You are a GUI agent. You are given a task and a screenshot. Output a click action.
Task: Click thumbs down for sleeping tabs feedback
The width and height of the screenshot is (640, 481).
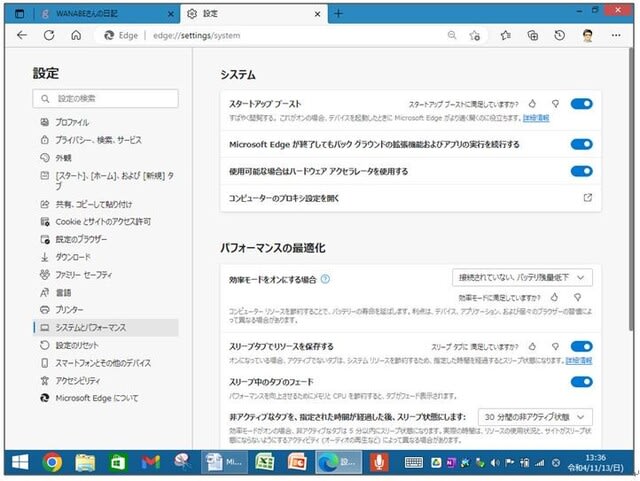pyautogui.click(x=554, y=346)
